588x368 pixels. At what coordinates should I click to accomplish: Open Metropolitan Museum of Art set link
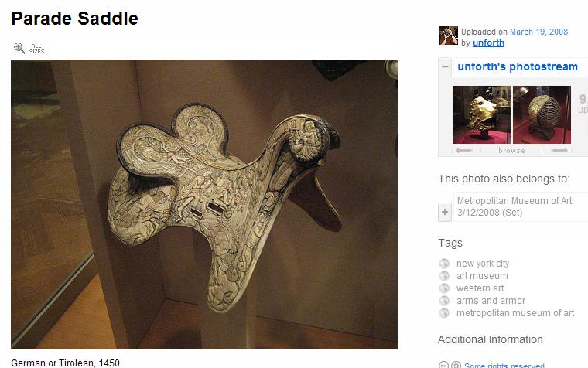coord(515,206)
